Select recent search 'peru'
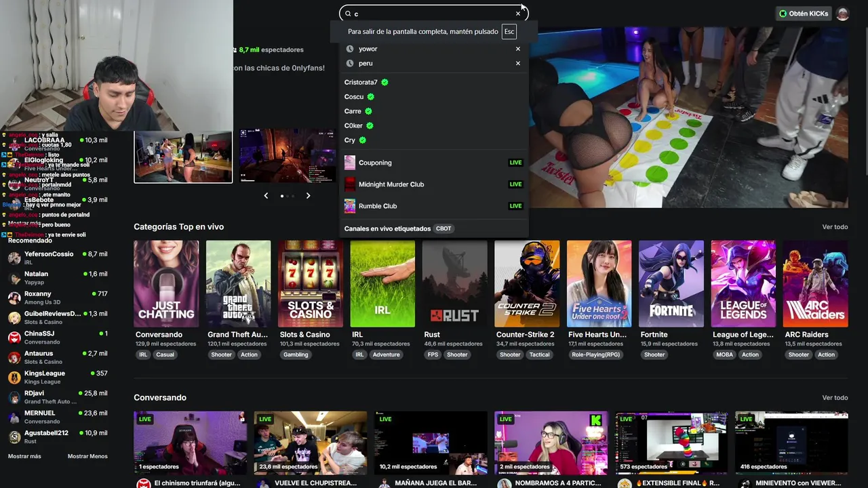 [x=366, y=63]
